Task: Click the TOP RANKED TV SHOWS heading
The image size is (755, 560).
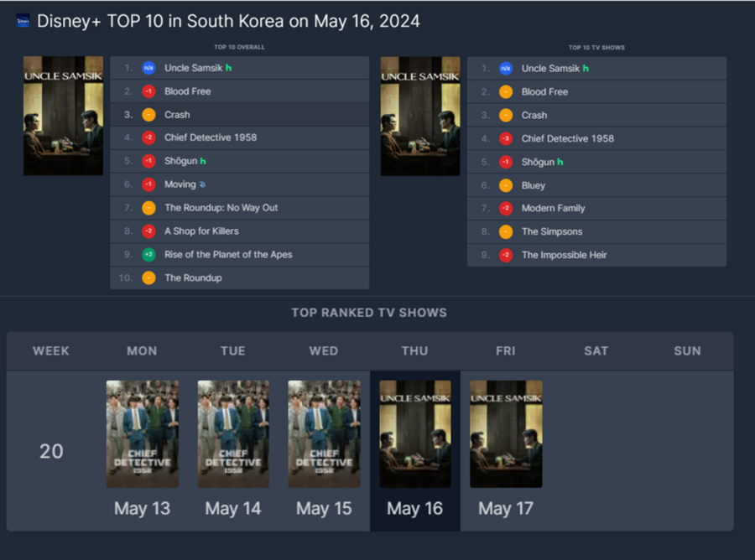Action: point(369,313)
